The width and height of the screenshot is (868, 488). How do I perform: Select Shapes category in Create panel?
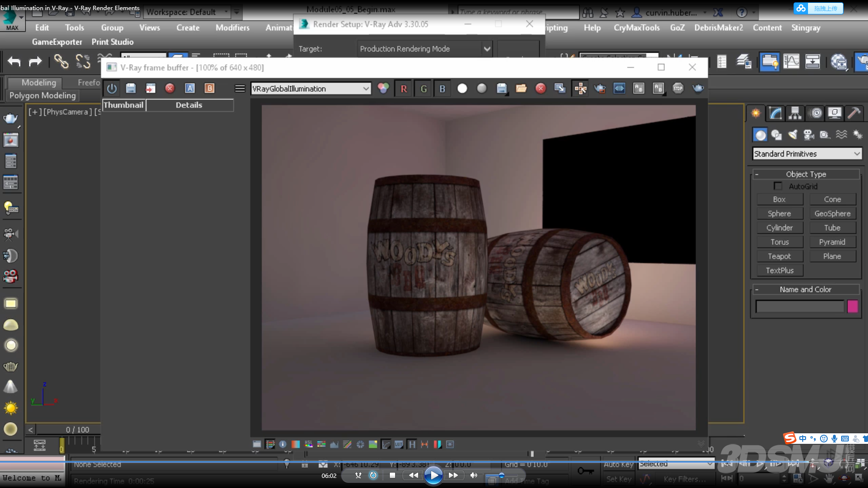pyautogui.click(x=776, y=135)
